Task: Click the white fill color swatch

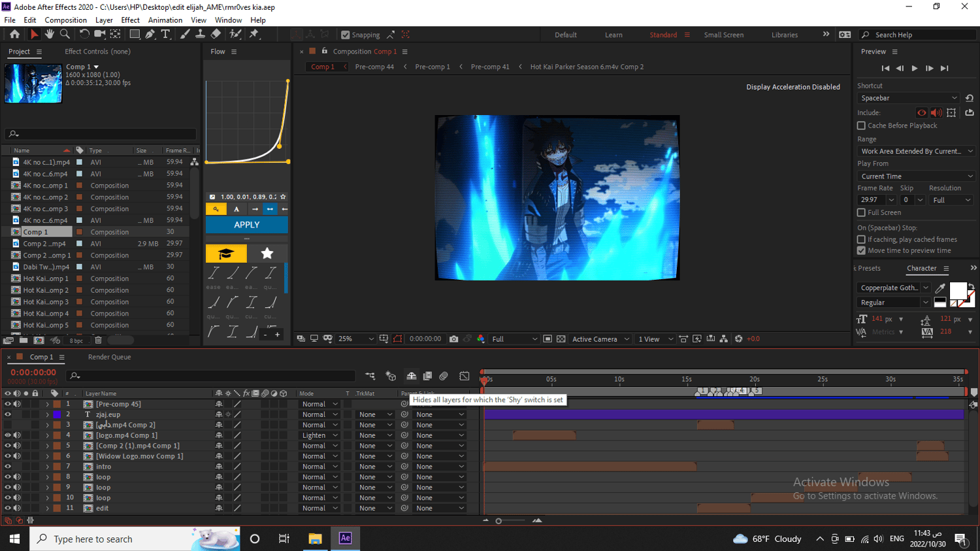Action: click(x=958, y=290)
